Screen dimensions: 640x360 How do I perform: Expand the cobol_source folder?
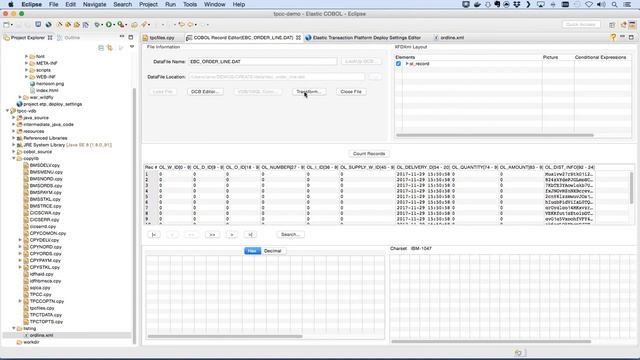(x=13, y=152)
